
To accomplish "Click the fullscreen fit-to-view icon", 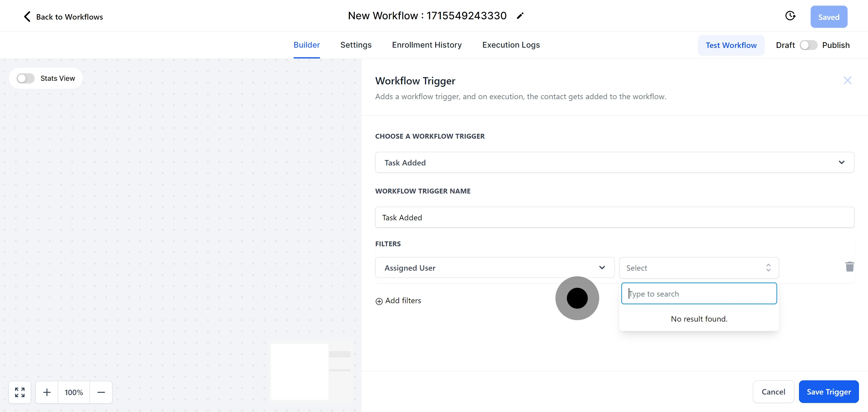I will (x=20, y=392).
